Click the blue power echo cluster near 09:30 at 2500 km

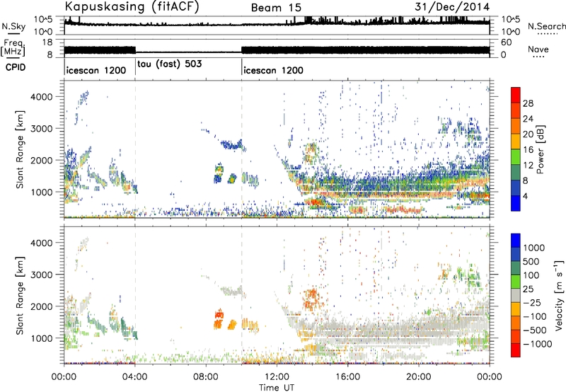(x=233, y=144)
